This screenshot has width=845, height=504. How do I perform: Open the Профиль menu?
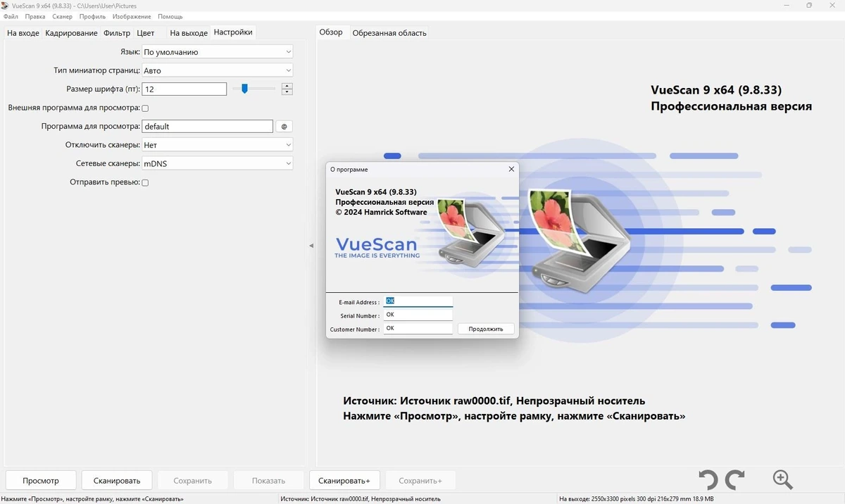click(x=92, y=16)
